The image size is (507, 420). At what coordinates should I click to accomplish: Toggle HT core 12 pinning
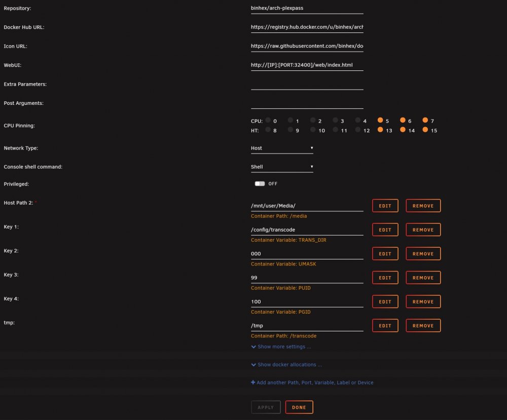pyautogui.click(x=357, y=130)
